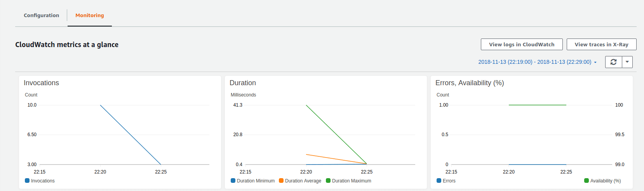Expand the date time range selector
This screenshot has width=644, height=191.
click(x=537, y=62)
